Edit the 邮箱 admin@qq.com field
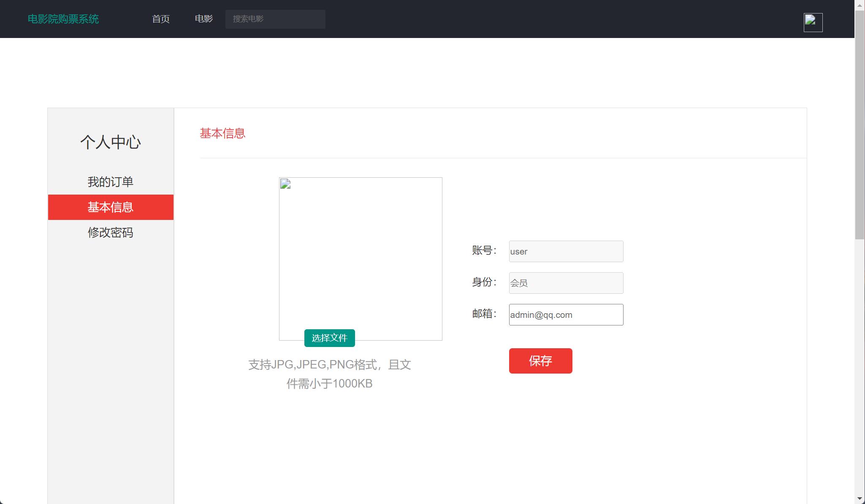Screen dimensions: 865x504 point(566,314)
